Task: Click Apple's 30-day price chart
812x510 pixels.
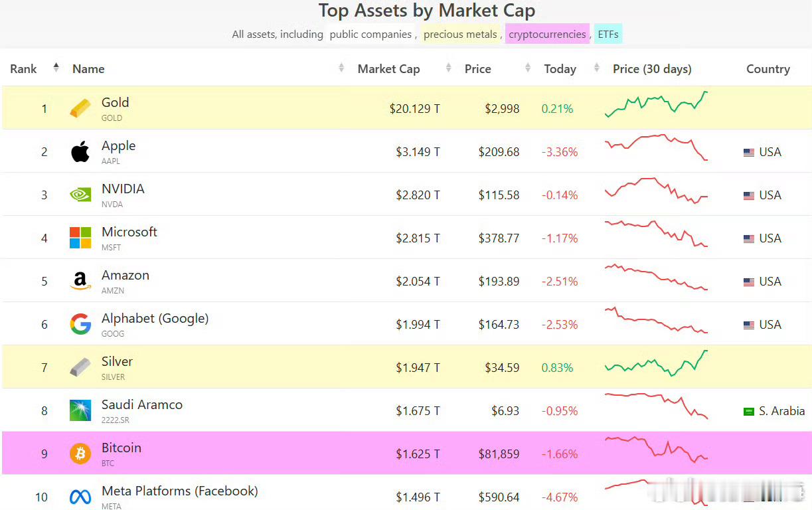Action: (656, 147)
